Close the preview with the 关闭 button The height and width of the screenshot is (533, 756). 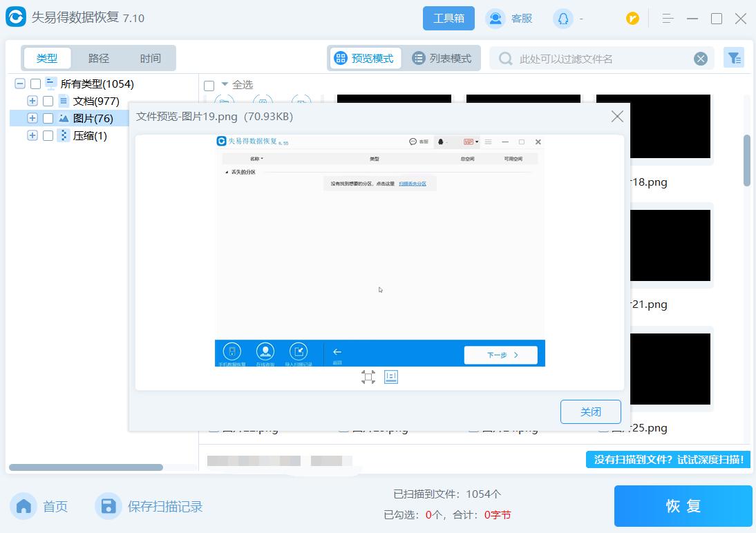pos(590,411)
